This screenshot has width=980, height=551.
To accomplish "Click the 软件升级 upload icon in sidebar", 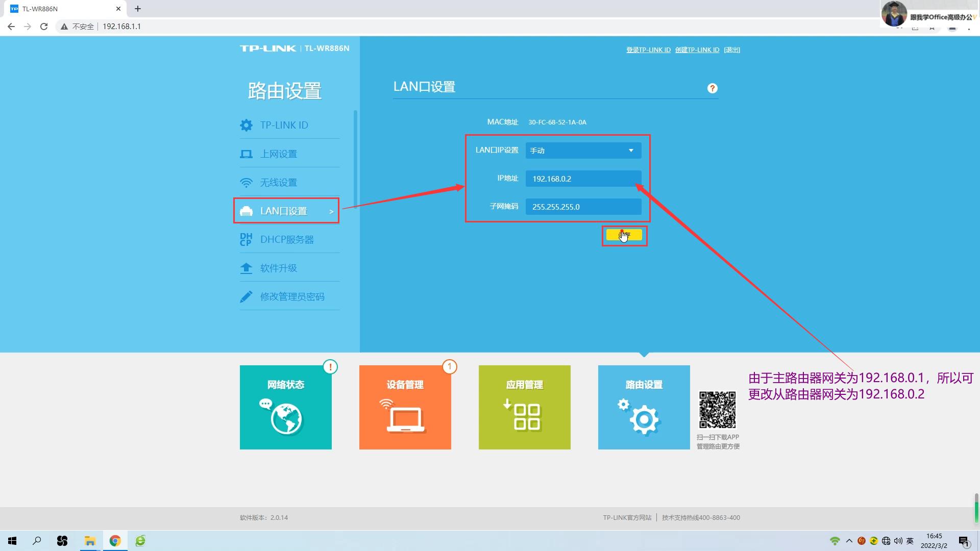I will (247, 268).
